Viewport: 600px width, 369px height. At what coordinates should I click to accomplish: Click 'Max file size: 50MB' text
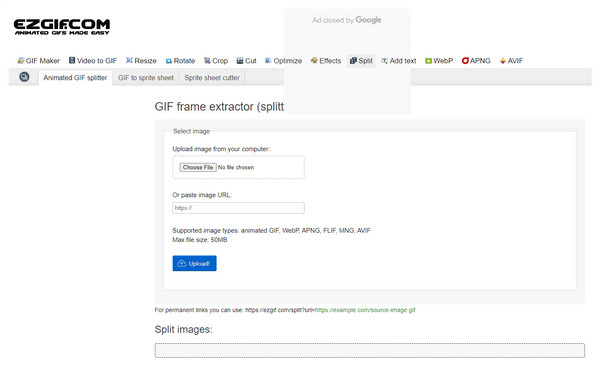point(200,240)
